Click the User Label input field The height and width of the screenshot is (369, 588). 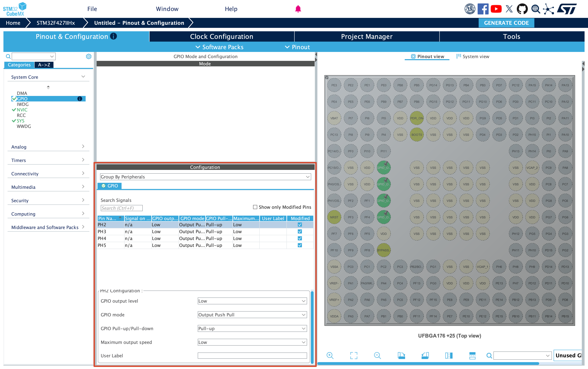[252, 356]
